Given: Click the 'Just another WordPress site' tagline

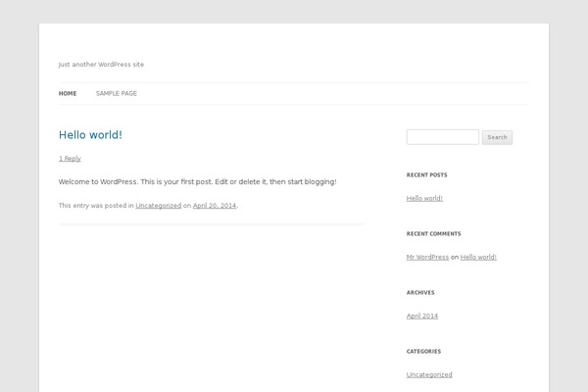Looking at the screenshot, I should coord(101,65).
